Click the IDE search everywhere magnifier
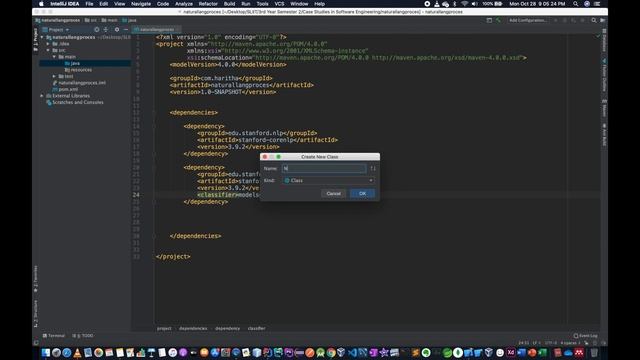This screenshot has height=360, width=640. click(594, 20)
